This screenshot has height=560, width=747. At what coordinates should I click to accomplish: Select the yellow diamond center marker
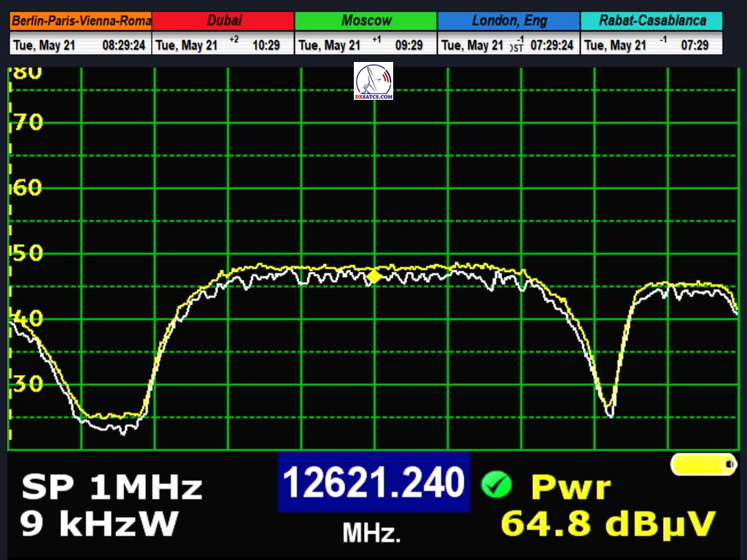pyautogui.click(x=373, y=276)
